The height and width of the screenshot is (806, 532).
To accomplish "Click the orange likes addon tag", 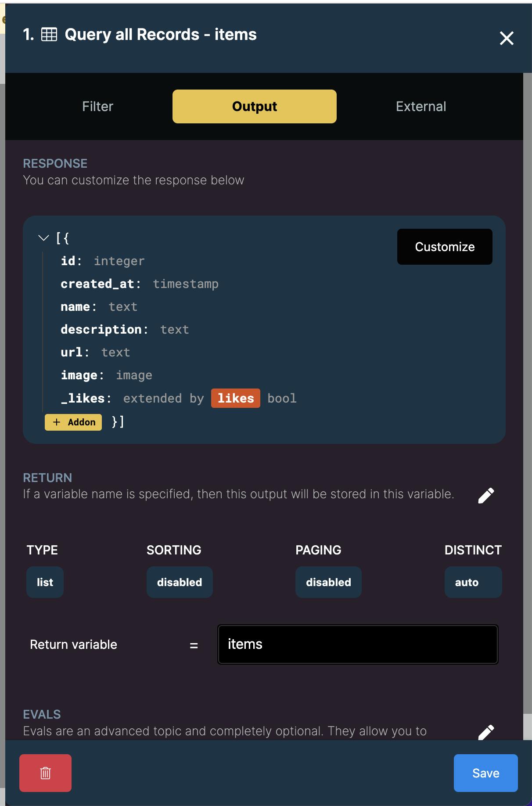I will click(x=236, y=398).
